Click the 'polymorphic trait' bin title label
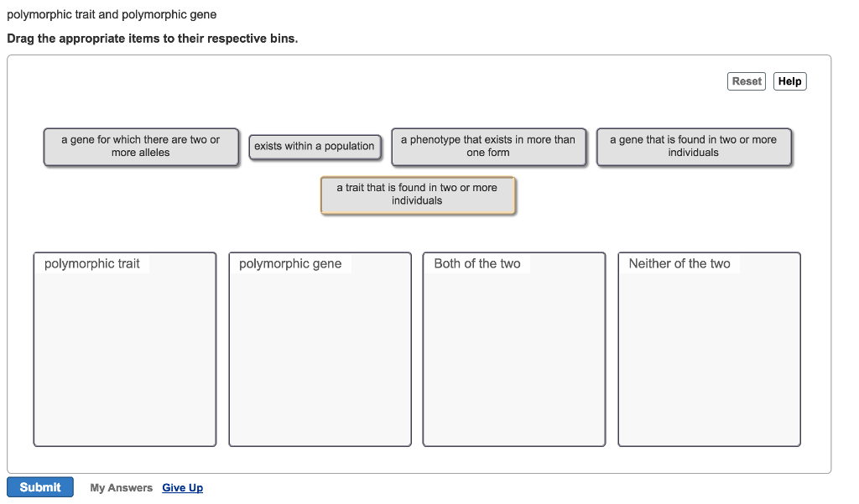 pos(92,264)
